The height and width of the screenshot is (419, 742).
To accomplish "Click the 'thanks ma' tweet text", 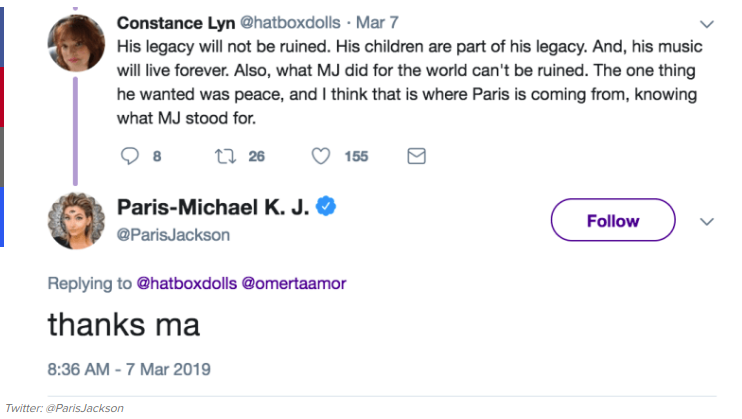I will tap(123, 326).
